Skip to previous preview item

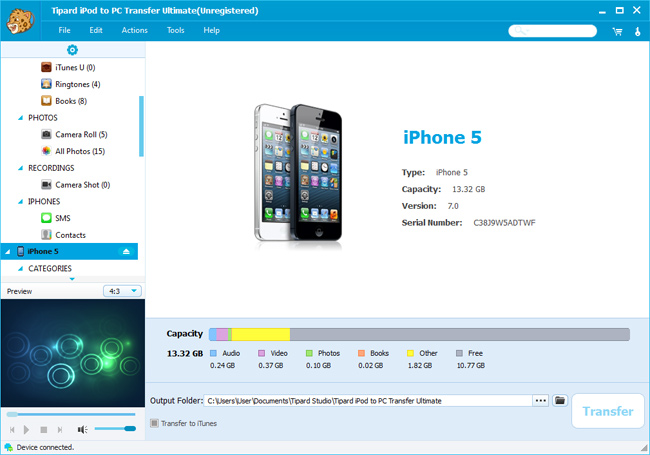(12, 430)
